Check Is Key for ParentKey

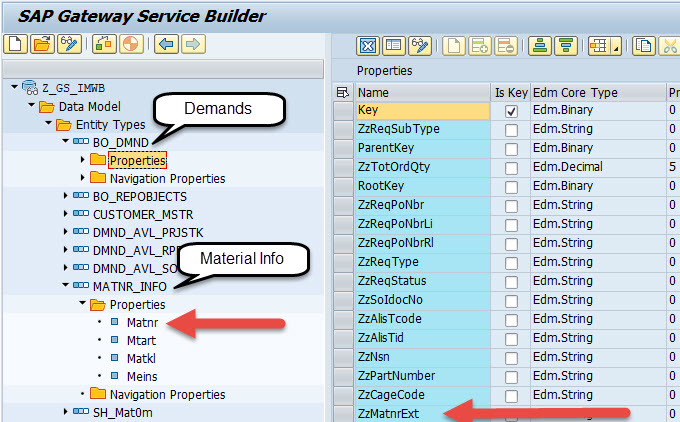click(x=511, y=149)
